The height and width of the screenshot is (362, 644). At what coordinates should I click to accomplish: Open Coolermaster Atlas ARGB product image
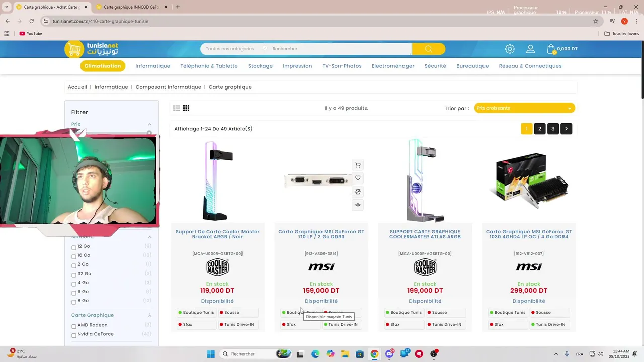tap(425, 180)
